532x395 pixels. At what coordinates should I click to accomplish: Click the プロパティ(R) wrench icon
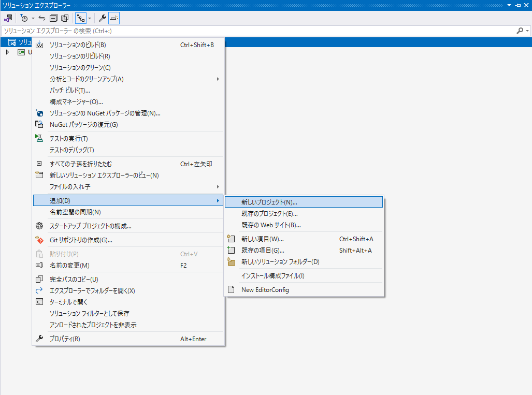pos(39,339)
